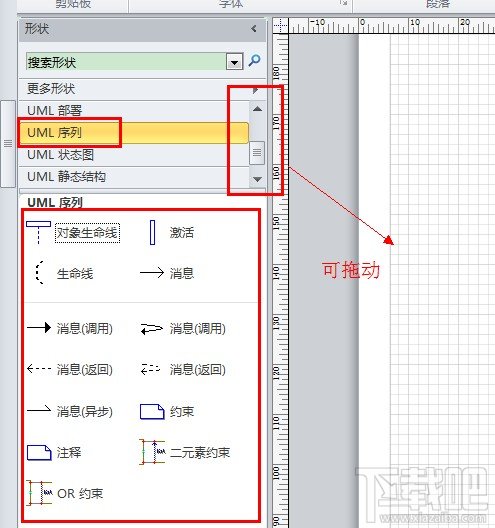The image size is (495, 528).
Task: Click the ruler origin crosshair corner
Action: (x=280, y=25)
